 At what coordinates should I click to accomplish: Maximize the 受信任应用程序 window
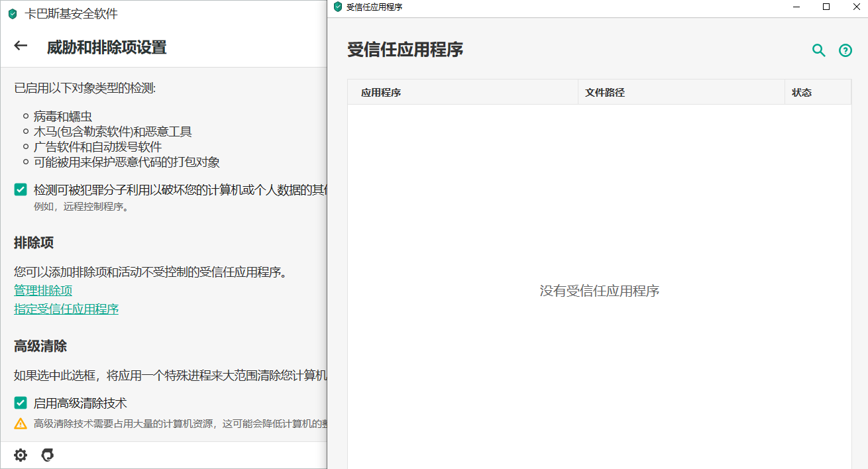coord(826,7)
